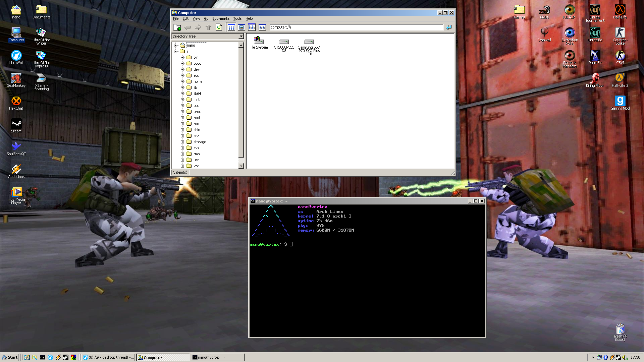This screenshot has width=644, height=362.
Task: Open the Help menu
Action: 249,18
